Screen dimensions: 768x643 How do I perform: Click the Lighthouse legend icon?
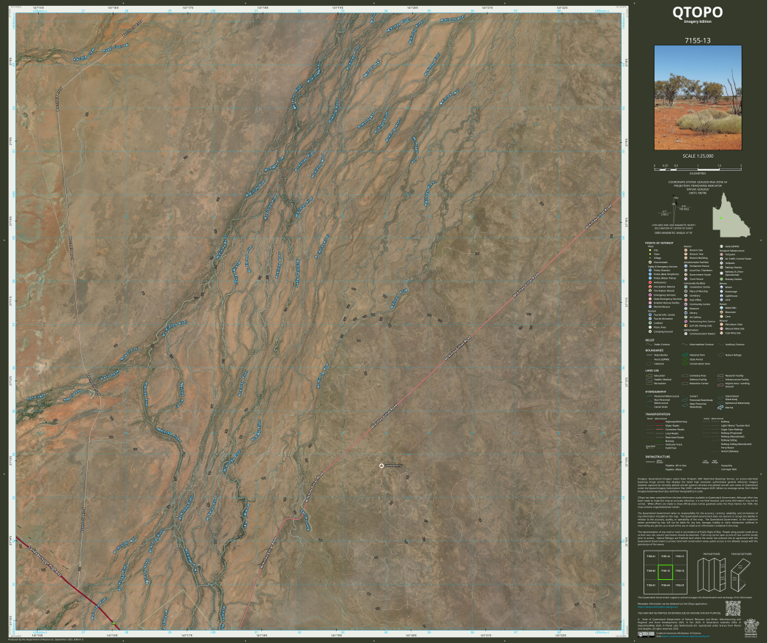721,296
